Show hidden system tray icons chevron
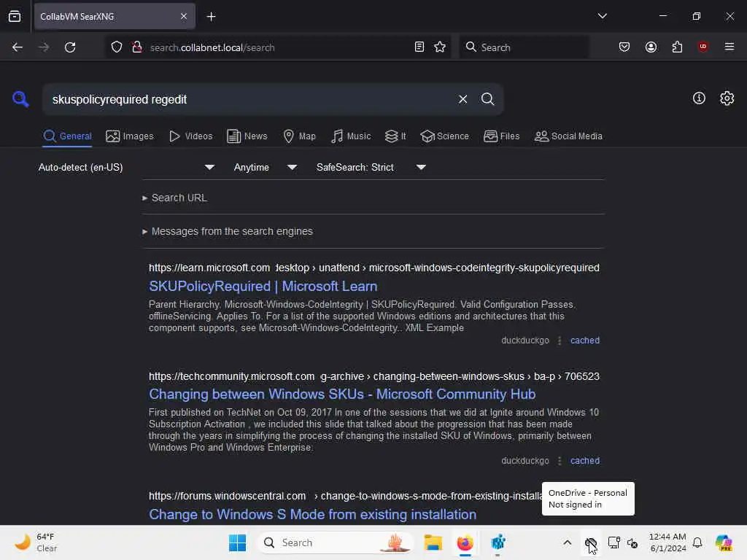Screen dimensions: 747x560 pyautogui.click(x=567, y=542)
